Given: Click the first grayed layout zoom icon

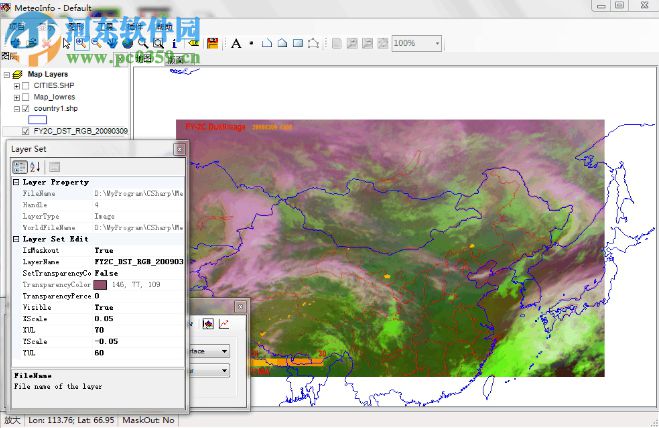Looking at the screenshot, I should tap(352, 43).
